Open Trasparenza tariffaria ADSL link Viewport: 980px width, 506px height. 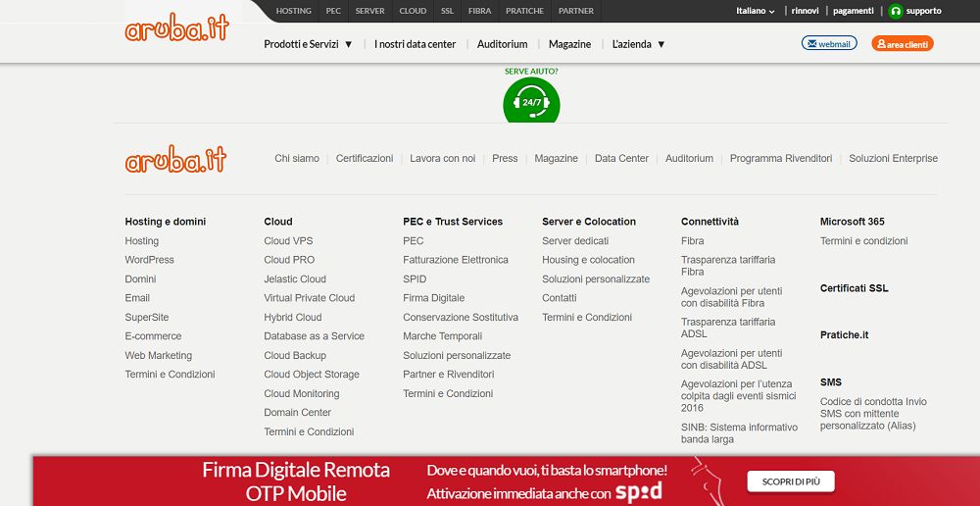click(728, 328)
